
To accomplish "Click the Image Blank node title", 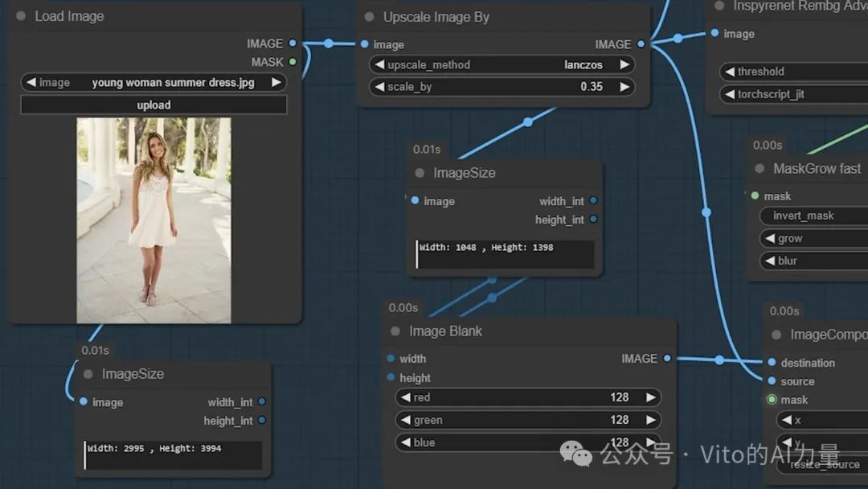I will (x=445, y=331).
